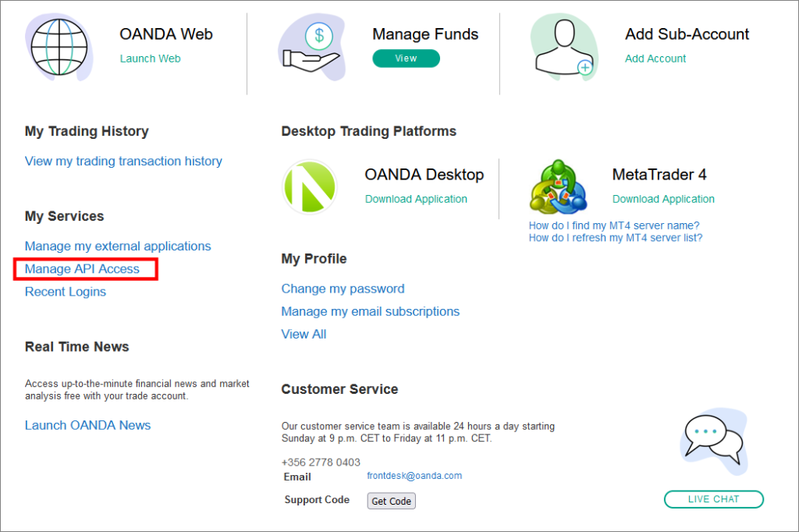The image size is (799, 532).
Task: Click the phone number +356 2778 0403
Action: [x=321, y=463]
